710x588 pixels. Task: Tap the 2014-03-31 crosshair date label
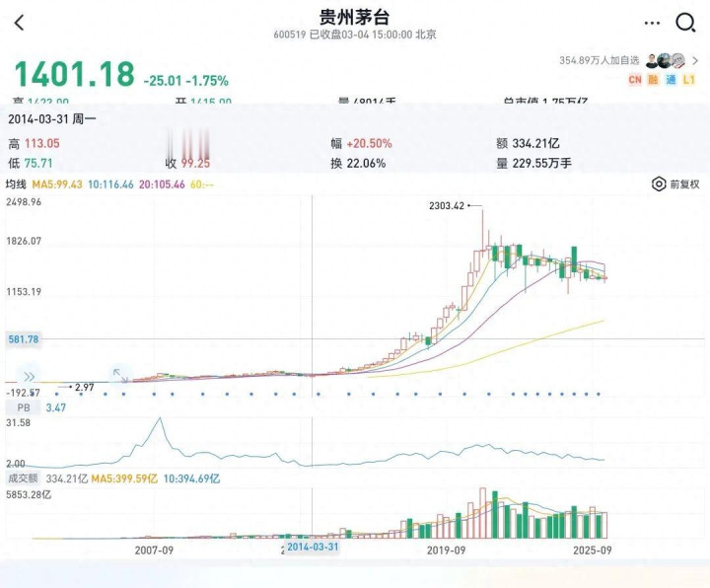click(x=313, y=547)
